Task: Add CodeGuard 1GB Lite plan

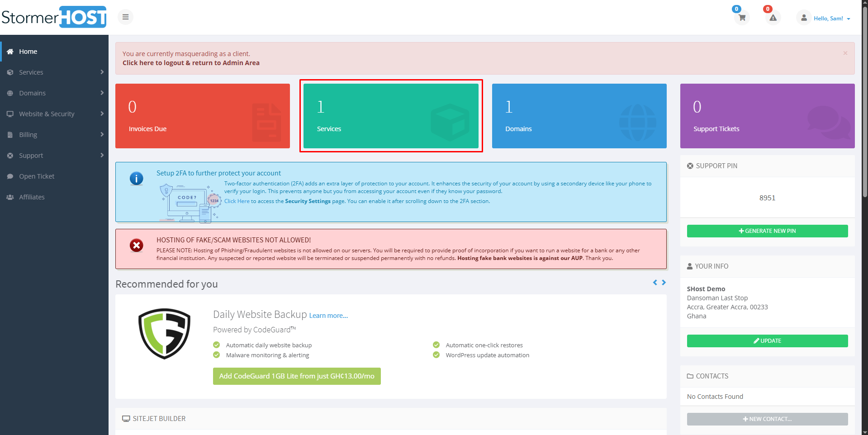Action: pyautogui.click(x=297, y=376)
